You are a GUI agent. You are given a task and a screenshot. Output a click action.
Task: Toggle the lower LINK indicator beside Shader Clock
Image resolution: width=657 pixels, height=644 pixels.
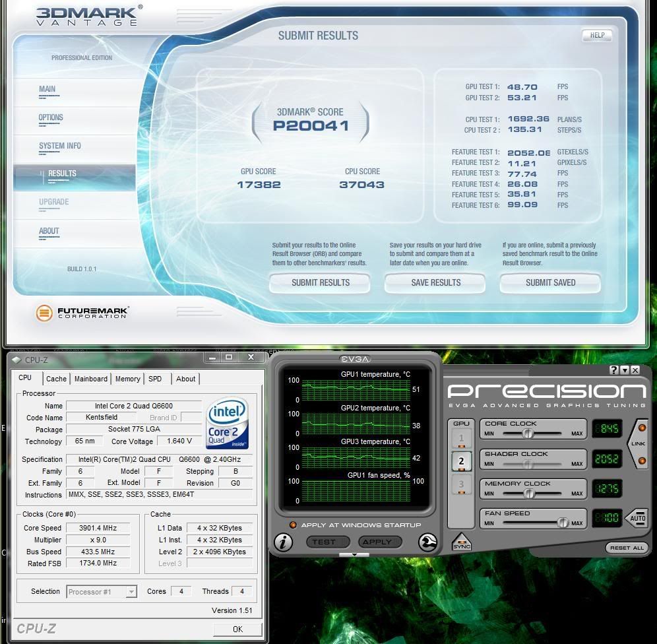[641, 461]
